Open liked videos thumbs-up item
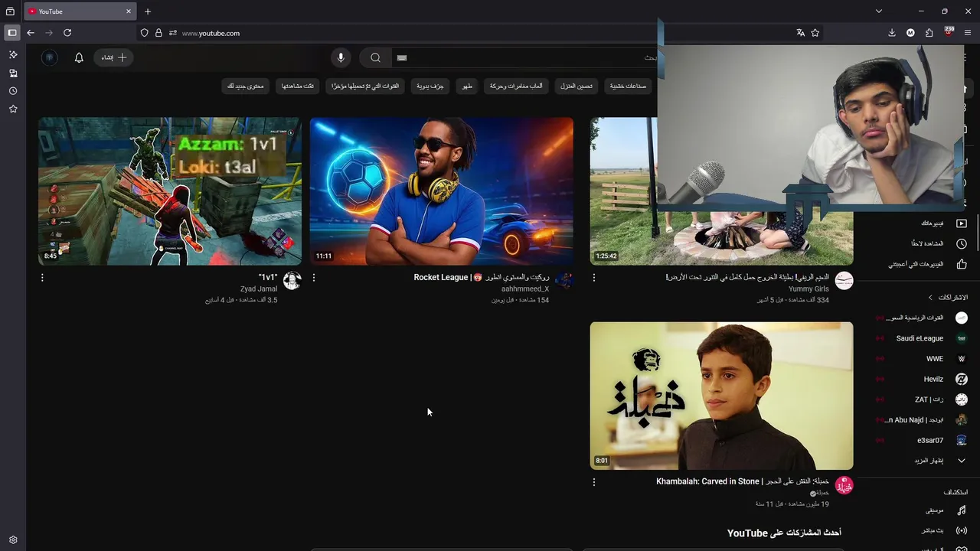Image resolution: width=980 pixels, height=551 pixels. coord(927,264)
